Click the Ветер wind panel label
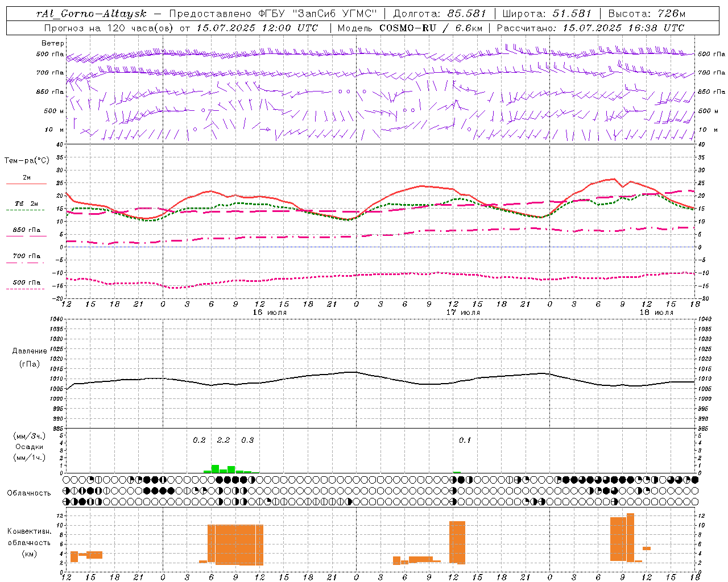 [x=53, y=43]
